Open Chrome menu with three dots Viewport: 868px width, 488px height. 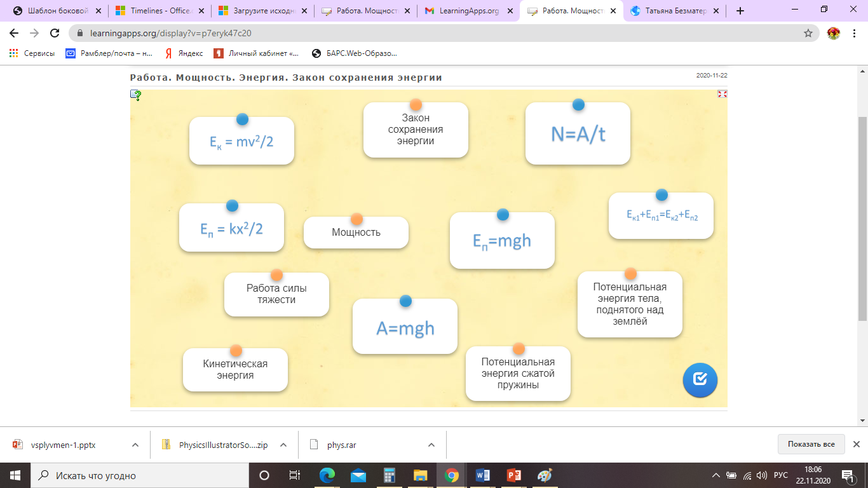[853, 33]
